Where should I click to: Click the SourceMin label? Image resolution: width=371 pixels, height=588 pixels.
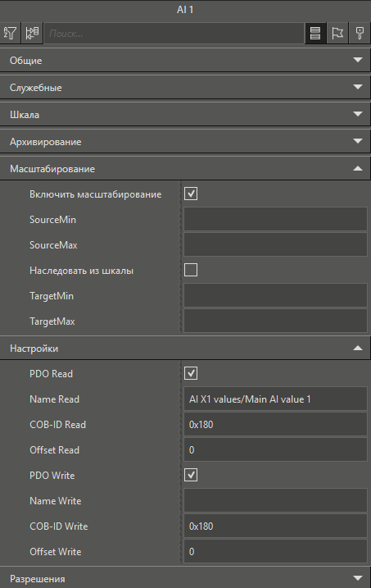[52, 220]
